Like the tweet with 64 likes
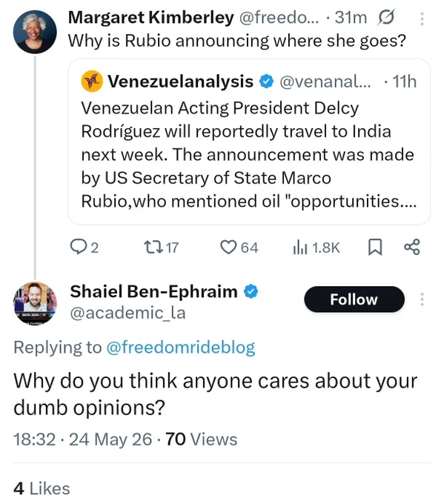This screenshot has width=444, height=504. coord(228,247)
